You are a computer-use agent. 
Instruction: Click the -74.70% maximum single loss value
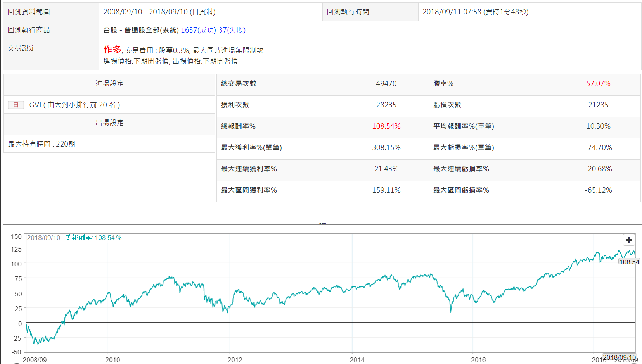tap(598, 147)
